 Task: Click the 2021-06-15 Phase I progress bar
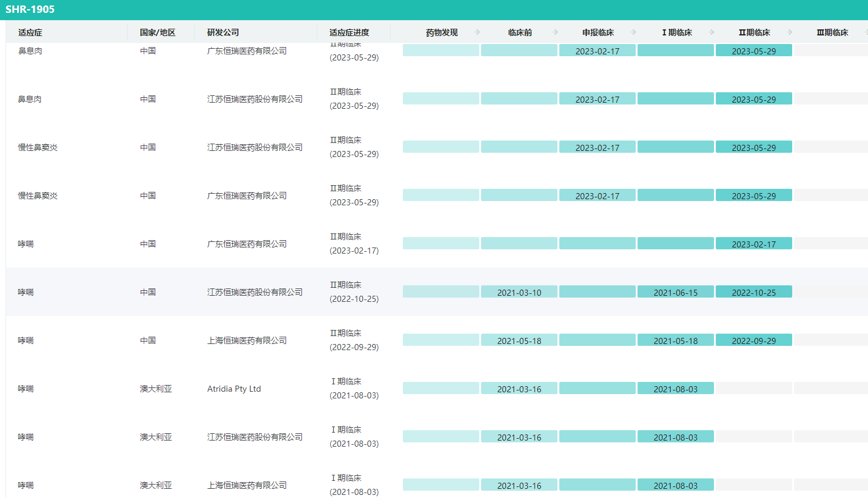(x=675, y=292)
